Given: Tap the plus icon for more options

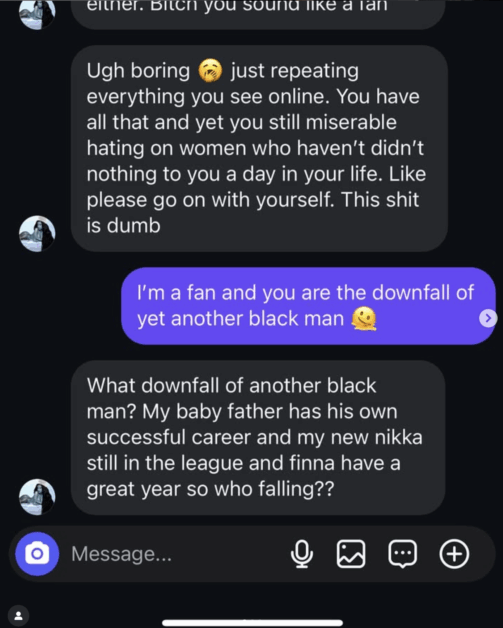Looking at the screenshot, I should pos(454,554).
